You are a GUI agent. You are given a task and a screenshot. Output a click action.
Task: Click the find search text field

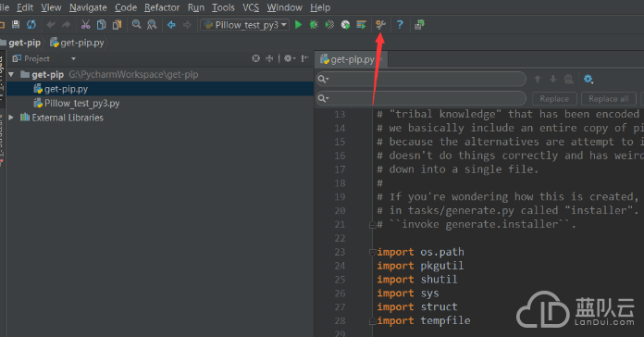coord(421,79)
